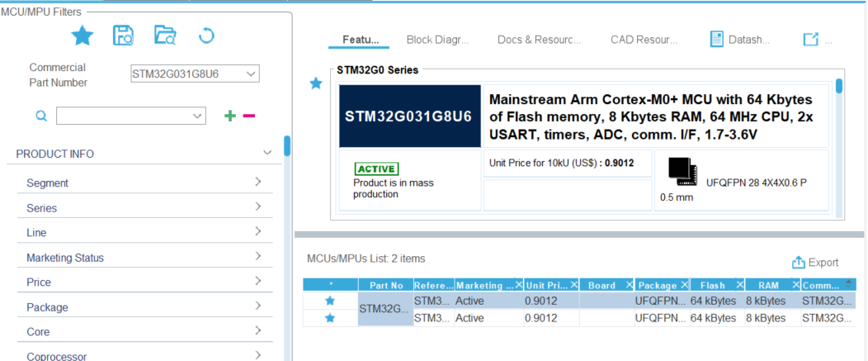
Task: Click the merged STM32G... Part No cell
Action: (x=386, y=309)
